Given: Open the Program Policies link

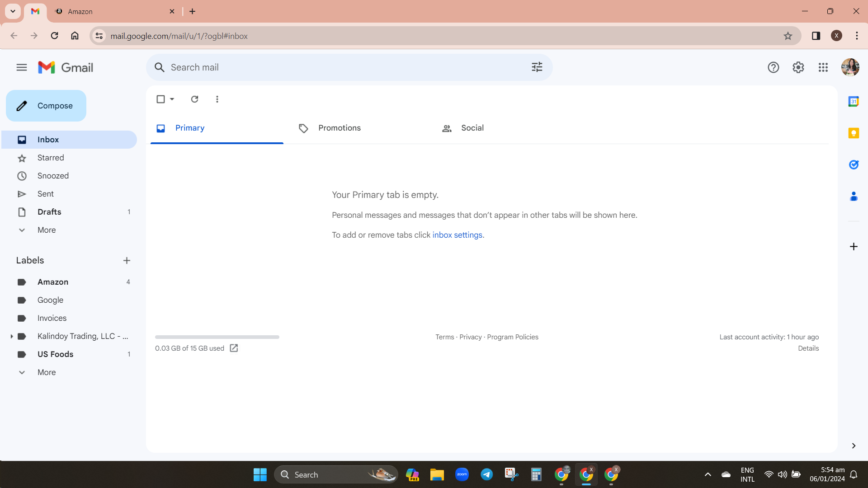Looking at the screenshot, I should click(x=513, y=337).
